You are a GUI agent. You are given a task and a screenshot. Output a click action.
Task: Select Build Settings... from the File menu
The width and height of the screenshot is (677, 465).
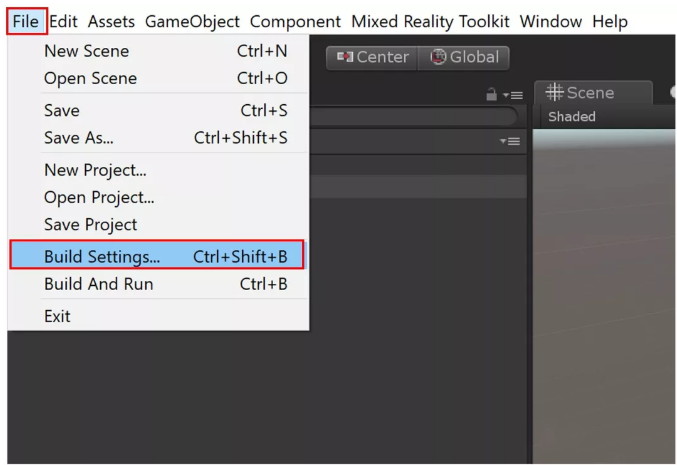pyautogui.click(x=157, y=256)
